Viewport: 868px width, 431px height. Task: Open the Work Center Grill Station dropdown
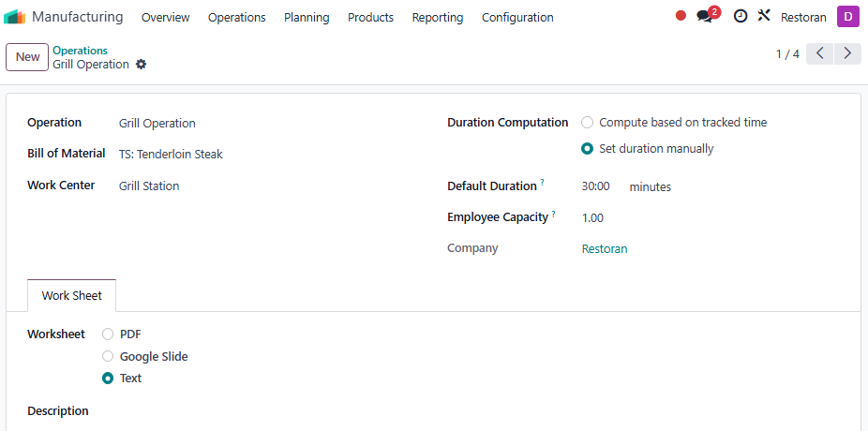pos(270,186)
